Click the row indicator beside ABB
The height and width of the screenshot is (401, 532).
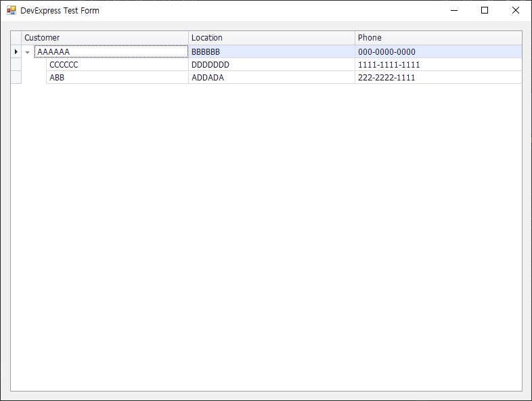[x=16, y=77]
